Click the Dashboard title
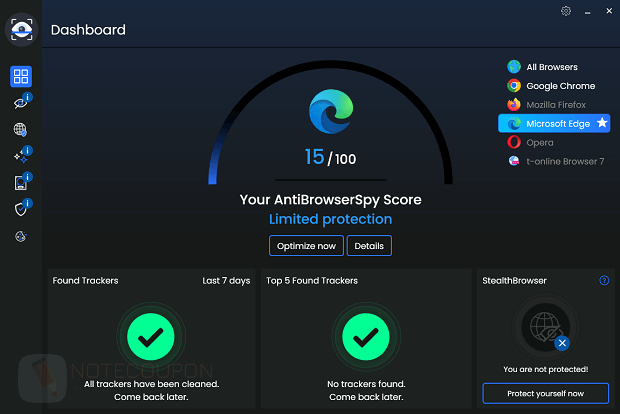The width and height of the screenshot is (620, 414). point(88,30)
